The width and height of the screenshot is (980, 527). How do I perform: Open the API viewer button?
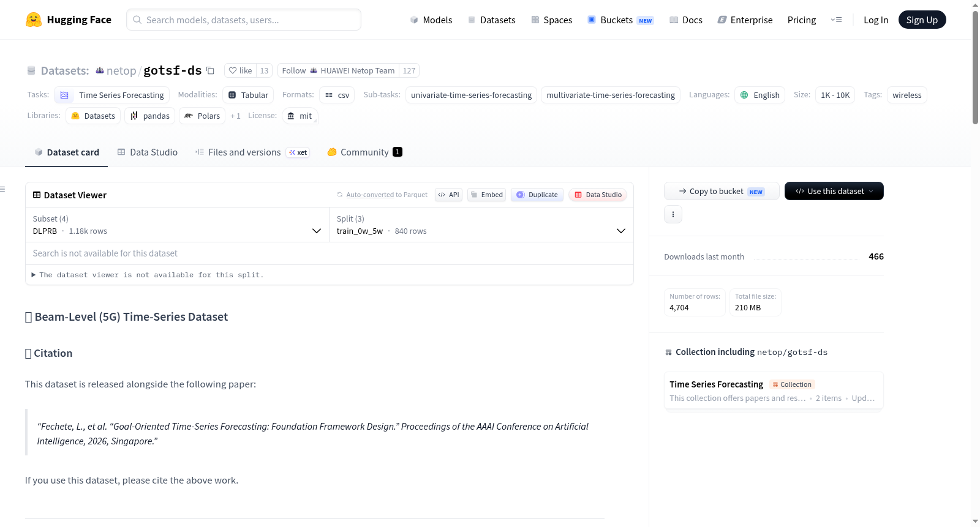point(448,195)
